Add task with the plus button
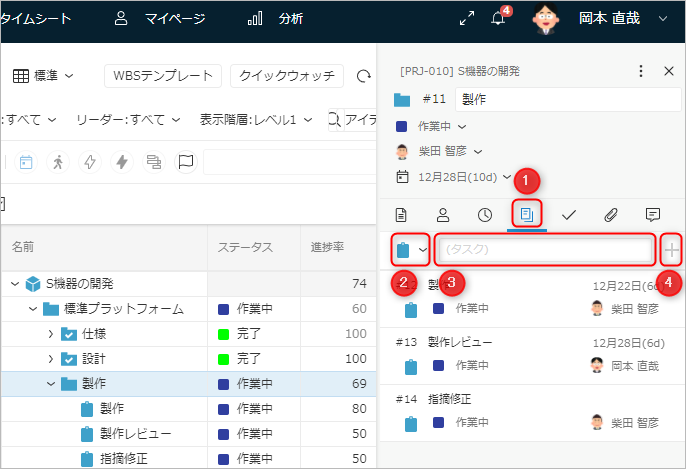686x469 pixels. [672, 249]
